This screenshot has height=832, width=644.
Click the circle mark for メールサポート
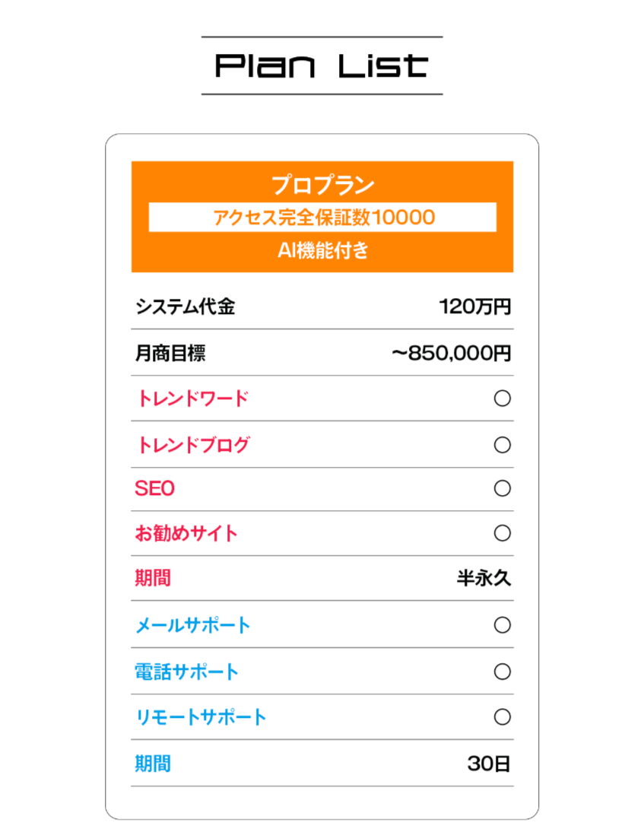click(x=502, y=625)
